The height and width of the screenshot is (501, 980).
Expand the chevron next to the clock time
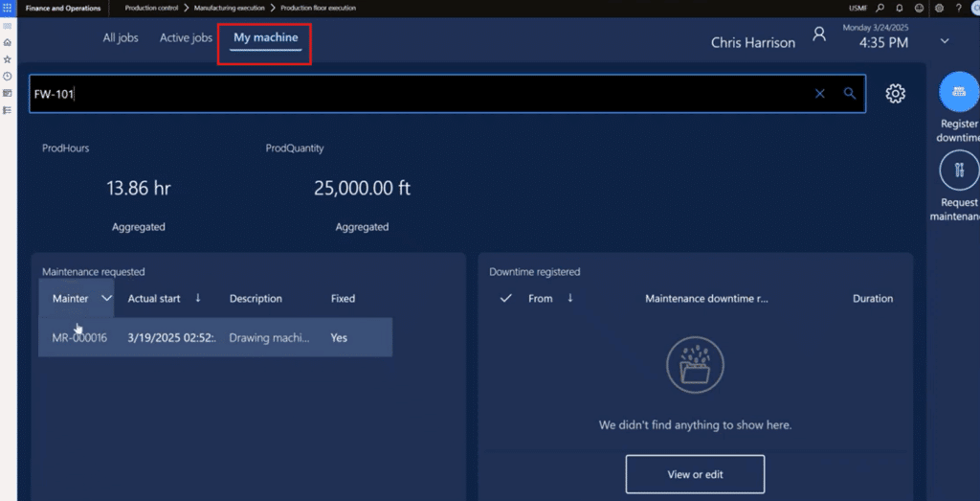(945, 41)
